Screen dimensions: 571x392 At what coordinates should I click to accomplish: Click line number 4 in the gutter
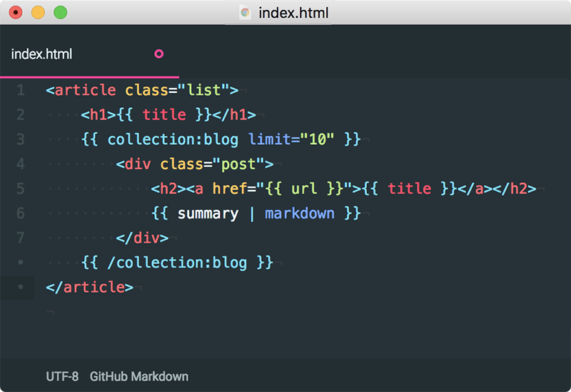21,164
